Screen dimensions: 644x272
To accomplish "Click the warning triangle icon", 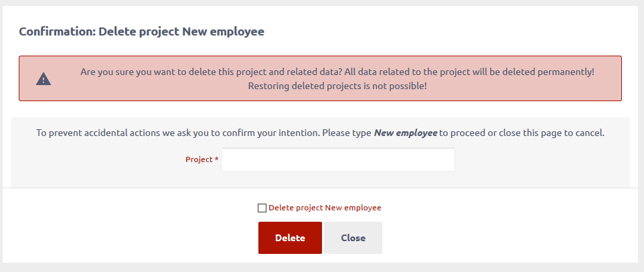I will click(44, 79).
